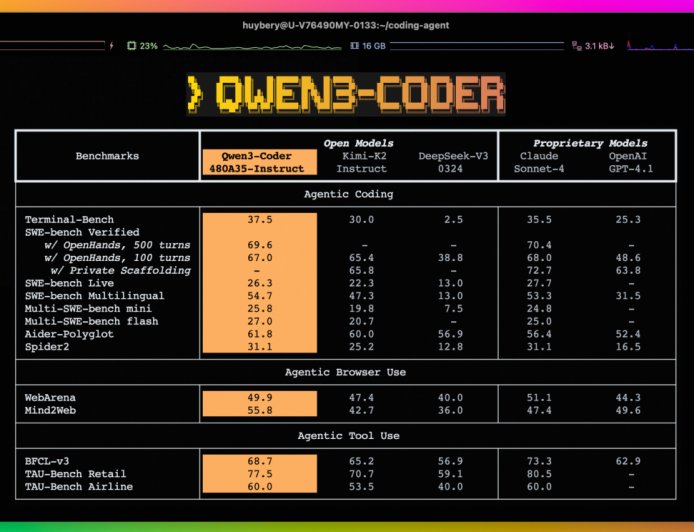694x532 pixels.
Task: Click the CPU chip icon beside 23%
Action: click(131, 46)
